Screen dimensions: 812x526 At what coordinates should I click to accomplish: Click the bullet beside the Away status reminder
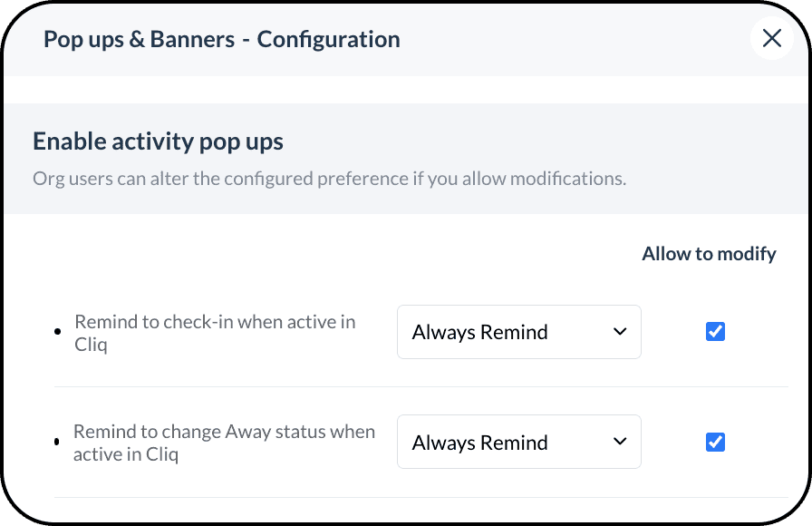pos(57,443)
